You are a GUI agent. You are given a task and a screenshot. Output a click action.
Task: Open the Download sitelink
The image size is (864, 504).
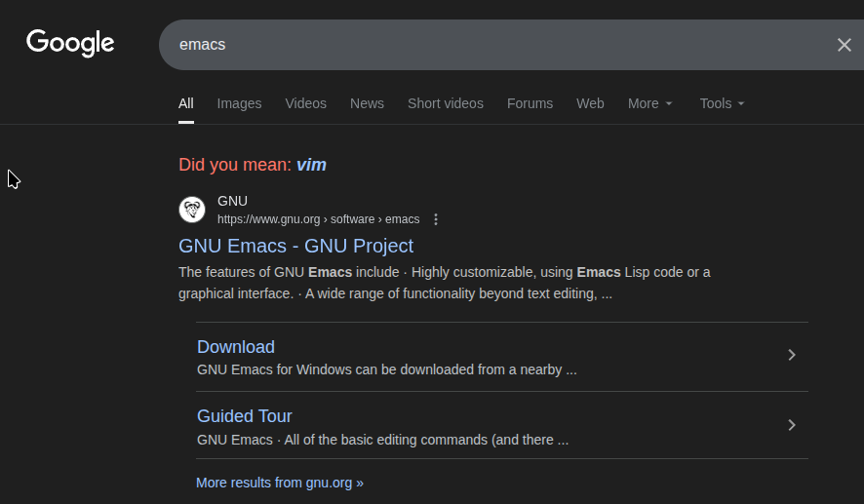click(236, 347)
